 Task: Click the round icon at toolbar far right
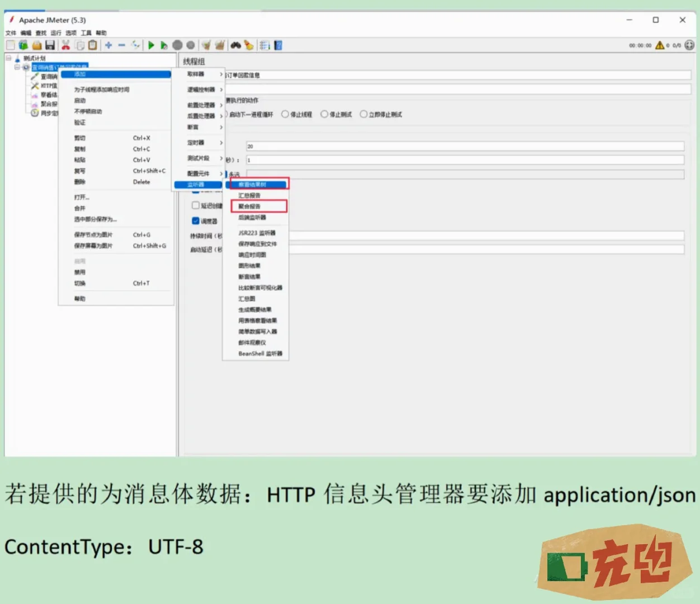[x=689, y=45]
